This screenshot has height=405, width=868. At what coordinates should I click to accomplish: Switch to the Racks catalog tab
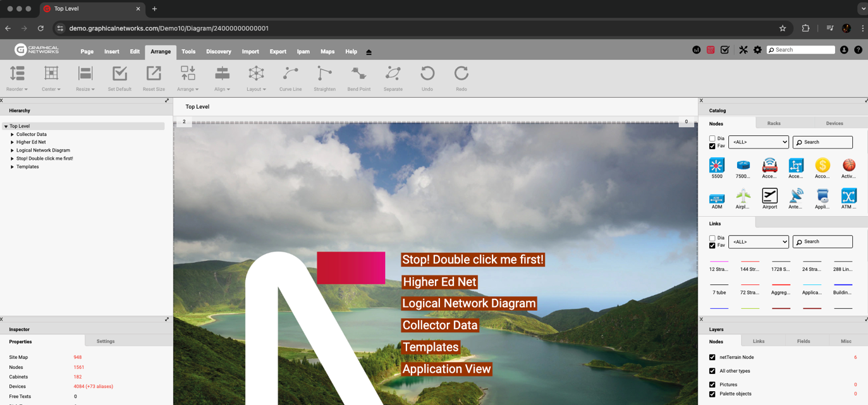(774, 123)
